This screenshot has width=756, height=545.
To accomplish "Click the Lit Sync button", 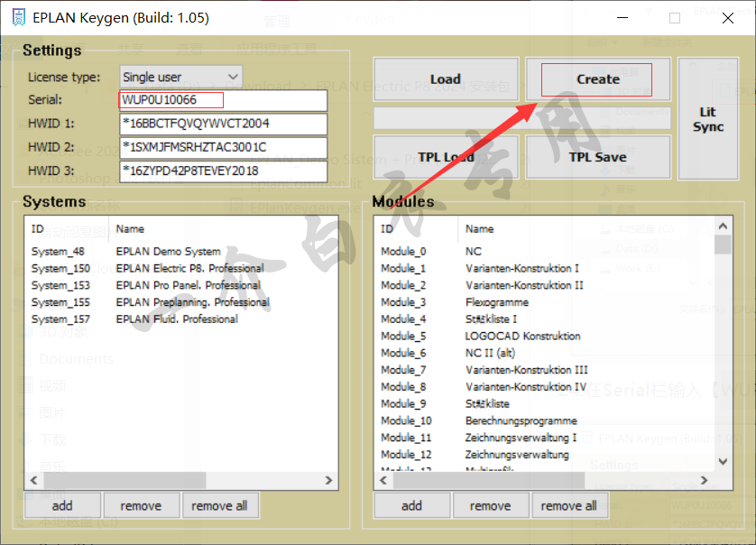I will [708, 119].
